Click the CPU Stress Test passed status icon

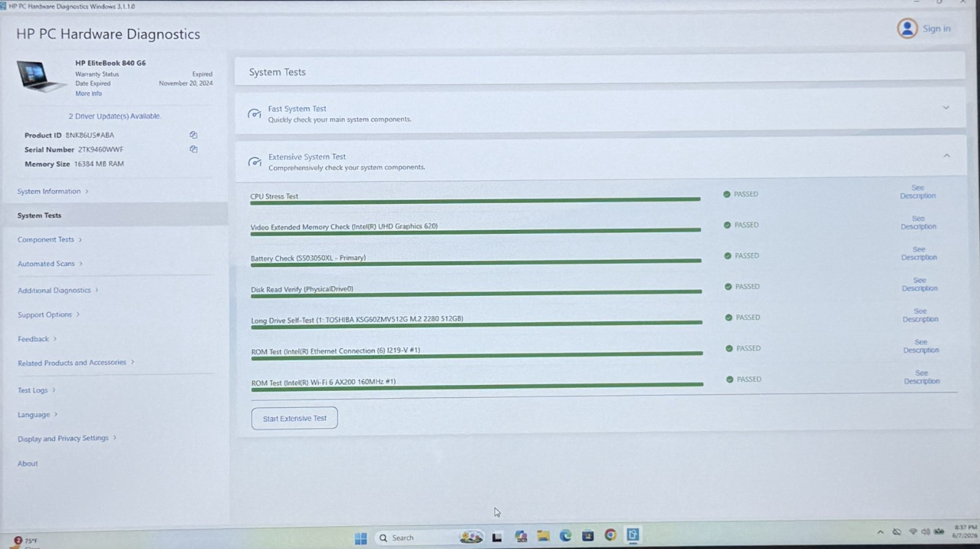pos(726,194)
